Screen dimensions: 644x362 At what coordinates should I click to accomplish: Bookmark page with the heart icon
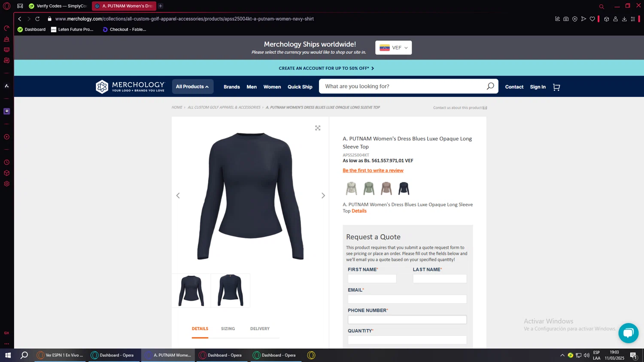coord(592,19)
